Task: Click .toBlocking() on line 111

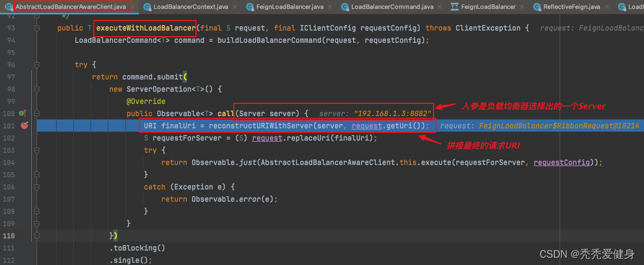Action: pos(137,248)
